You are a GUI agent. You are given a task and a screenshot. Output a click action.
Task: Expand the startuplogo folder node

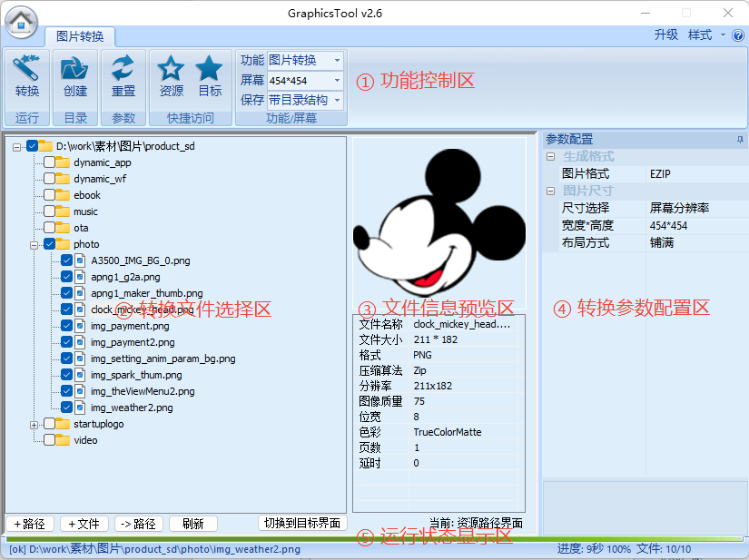click(34, 424)
